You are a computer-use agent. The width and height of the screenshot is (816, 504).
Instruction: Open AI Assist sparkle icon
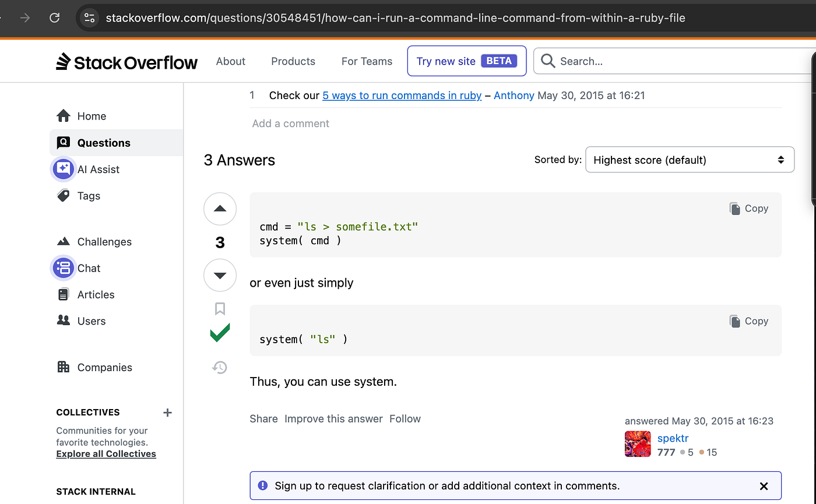[64, 170]
